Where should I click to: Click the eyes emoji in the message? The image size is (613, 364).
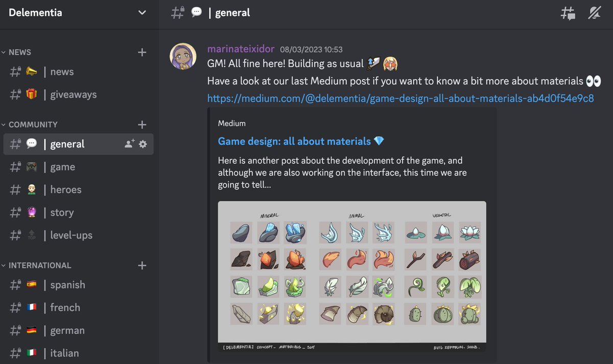pos(594,81)
